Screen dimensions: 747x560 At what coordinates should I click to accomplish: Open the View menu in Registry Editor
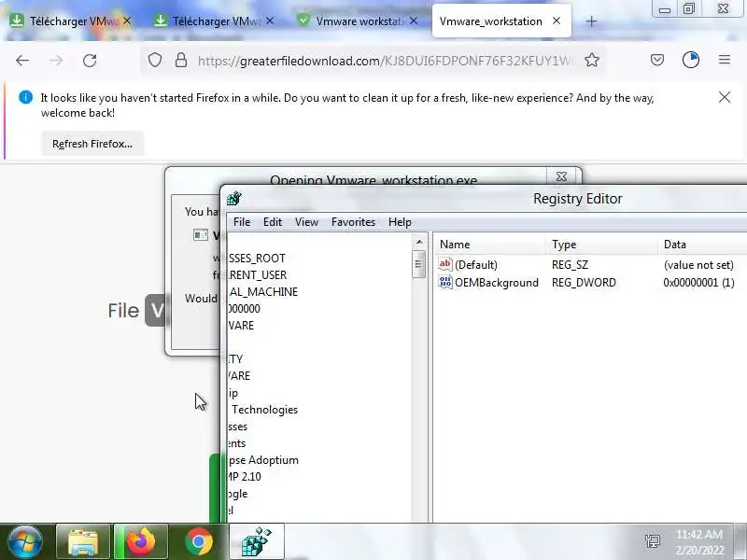pyautogui.click(x=306, y=222)
